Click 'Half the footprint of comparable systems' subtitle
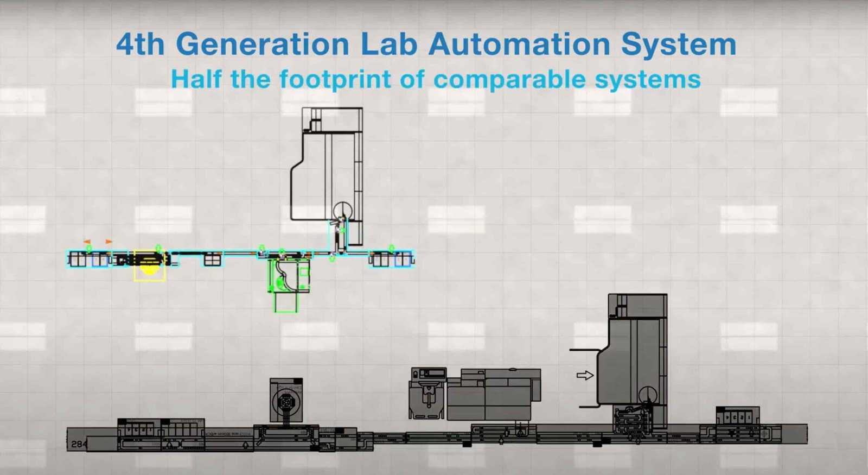Image resolution: width=868 pixels, height=475 pixels. coord(436,79)
